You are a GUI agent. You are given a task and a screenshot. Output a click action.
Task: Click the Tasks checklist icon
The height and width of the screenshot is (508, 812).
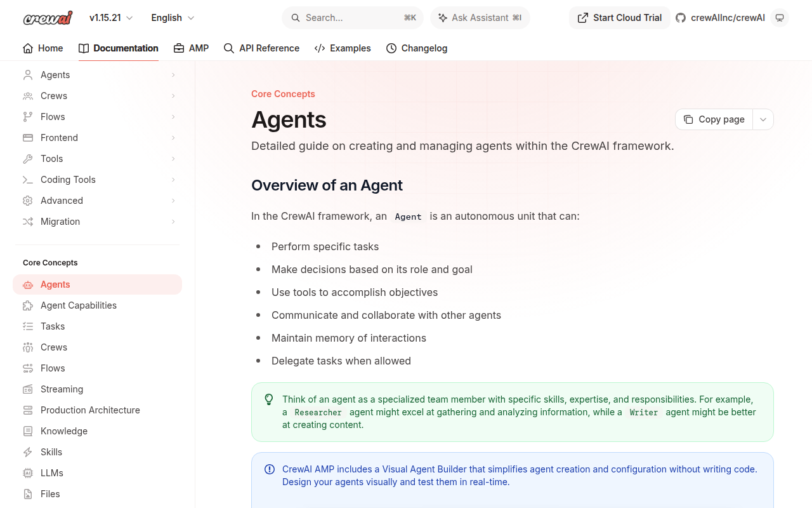coord(28,326)
